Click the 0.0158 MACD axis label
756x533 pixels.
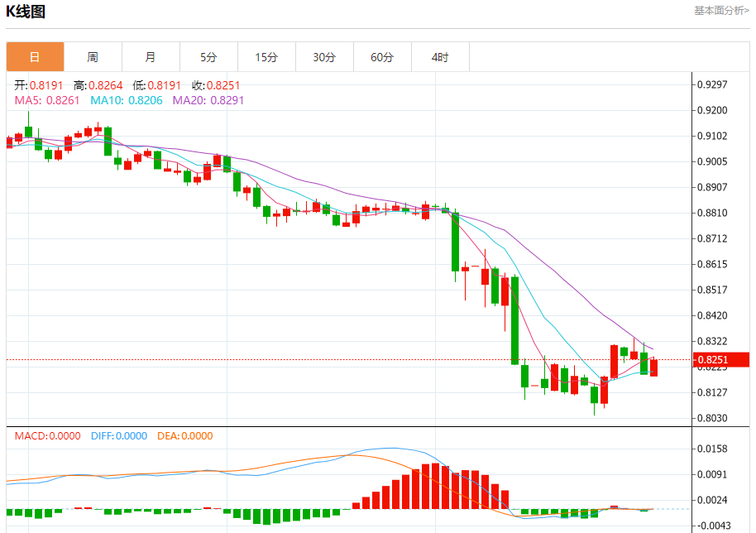point(712,449)
